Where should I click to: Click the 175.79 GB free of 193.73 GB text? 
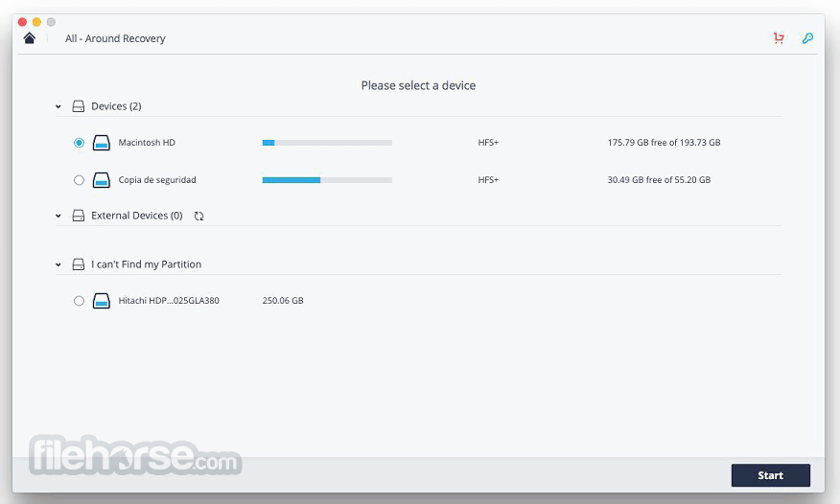tap(664, 143)
